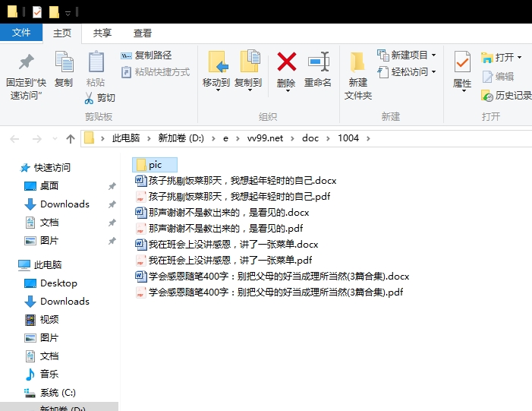Select 我在班会上没讲感恩 pdf file
Image resolution: width=532 pixels, height=411 pixels.
(x=224, y=260)
